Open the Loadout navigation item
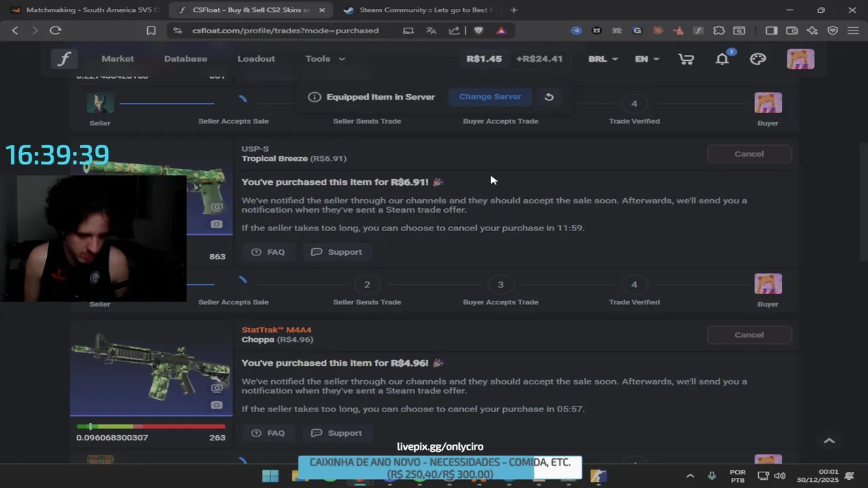 tap(256, 59)
